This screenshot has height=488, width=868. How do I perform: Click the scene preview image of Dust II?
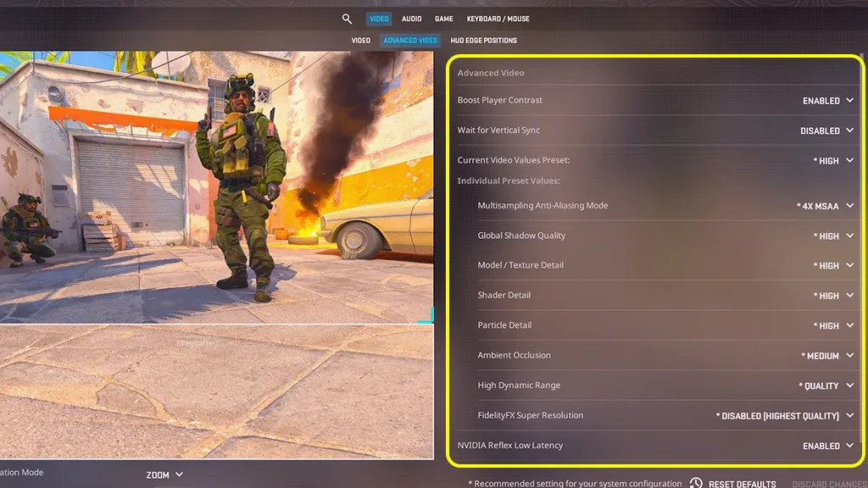tap(216, 187)
